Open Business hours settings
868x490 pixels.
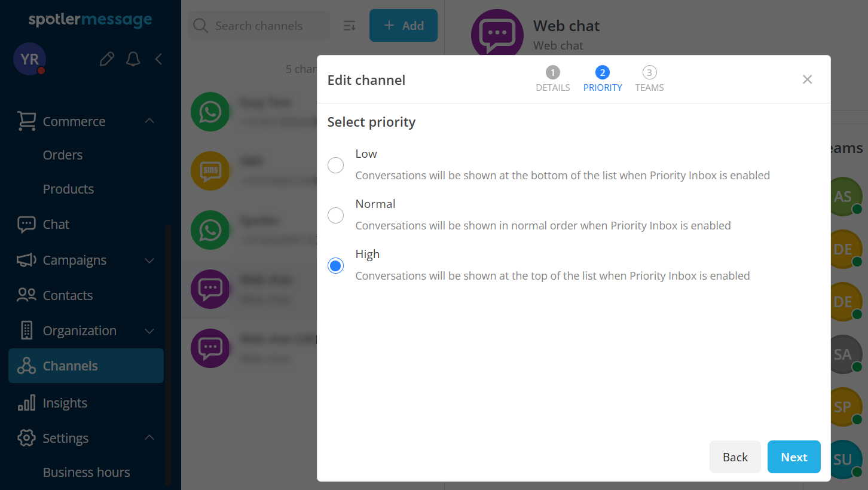[86, 472]
